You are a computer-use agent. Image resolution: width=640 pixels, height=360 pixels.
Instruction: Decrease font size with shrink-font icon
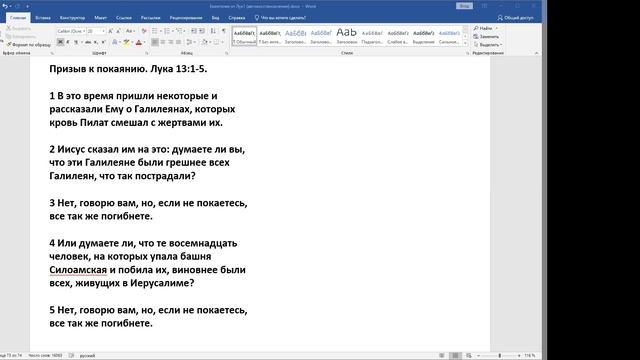click(x=118, y=31)
